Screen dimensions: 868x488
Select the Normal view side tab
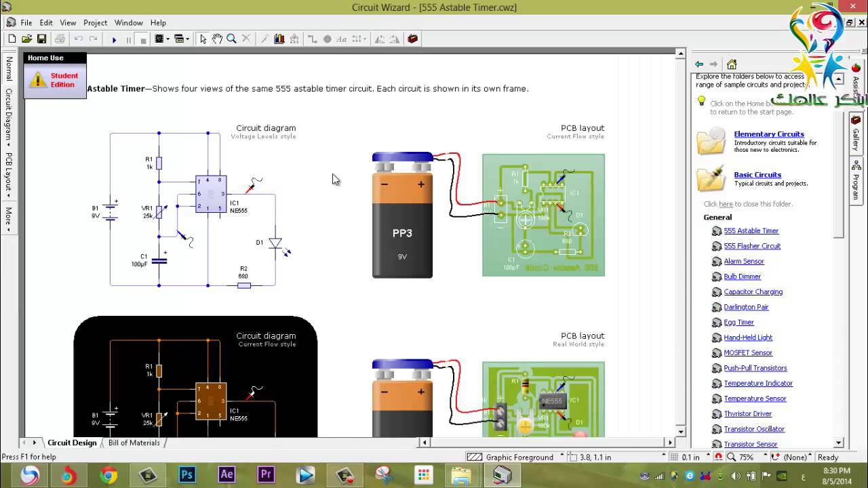[x=9, y=68]
